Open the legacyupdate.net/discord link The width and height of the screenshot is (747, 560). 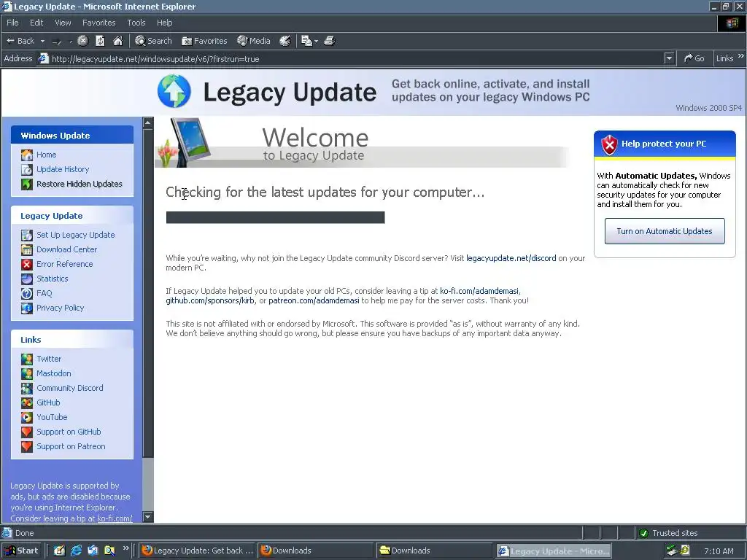[x=511, y=258]
